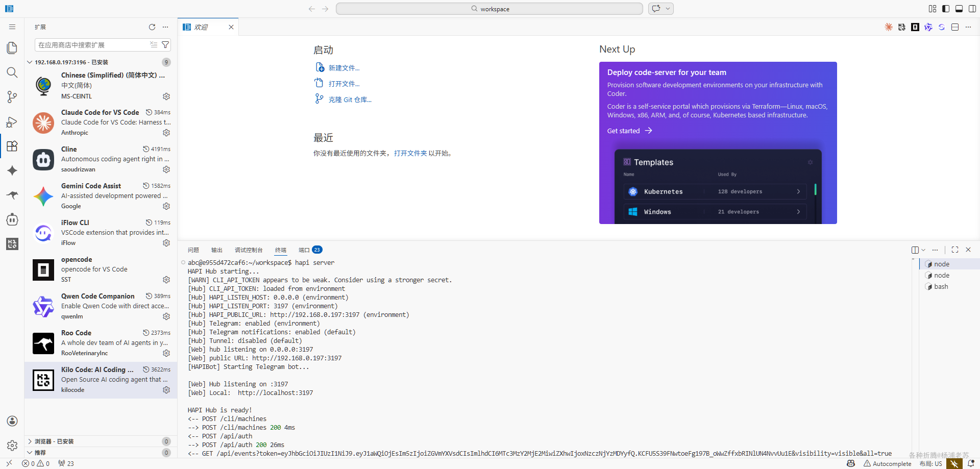Open the Manage gear in activity bar
Image resolution: width=980 pixels, height=469 pixels.
coord(12,446)
